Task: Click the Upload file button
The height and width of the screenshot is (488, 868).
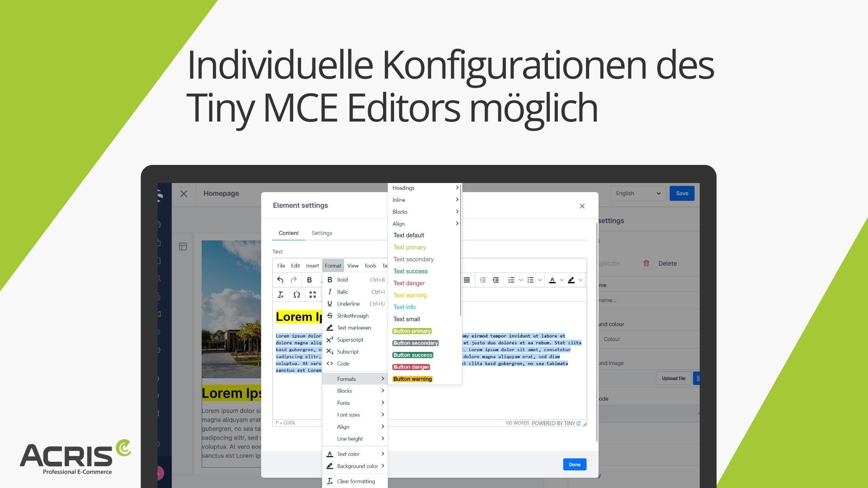Action: click(674, 379)
